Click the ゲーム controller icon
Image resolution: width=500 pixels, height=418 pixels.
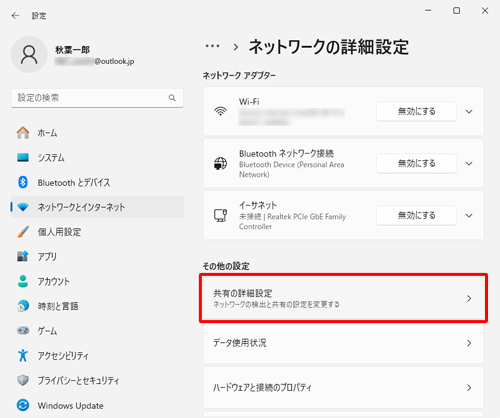[x=23, y=331]
